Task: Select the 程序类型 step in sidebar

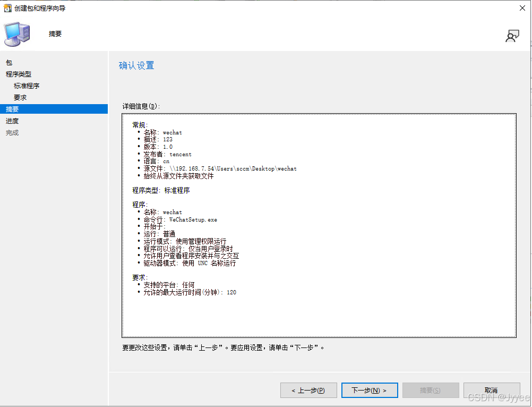Action: (18, 74)
